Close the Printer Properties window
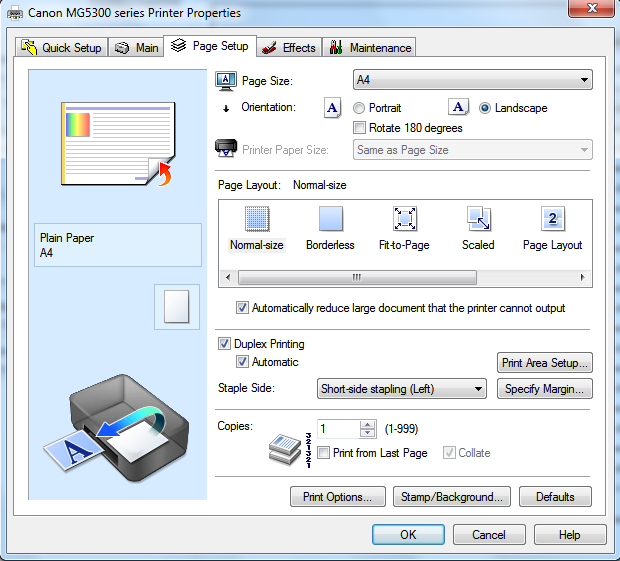This screenshot has width=620, height=561. click(x=592, y=8)
